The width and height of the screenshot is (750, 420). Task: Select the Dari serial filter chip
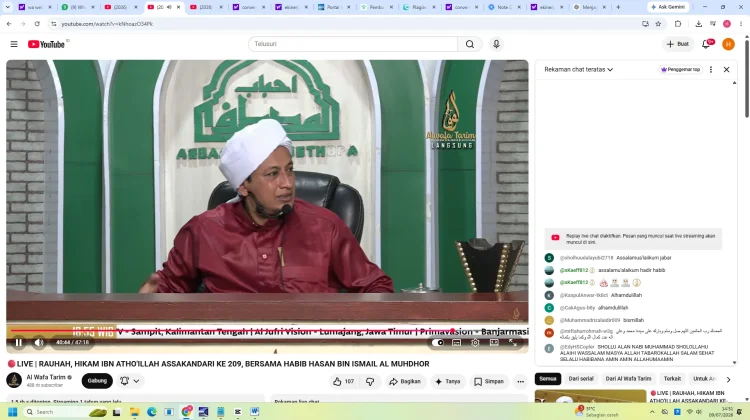pos(581,378)
